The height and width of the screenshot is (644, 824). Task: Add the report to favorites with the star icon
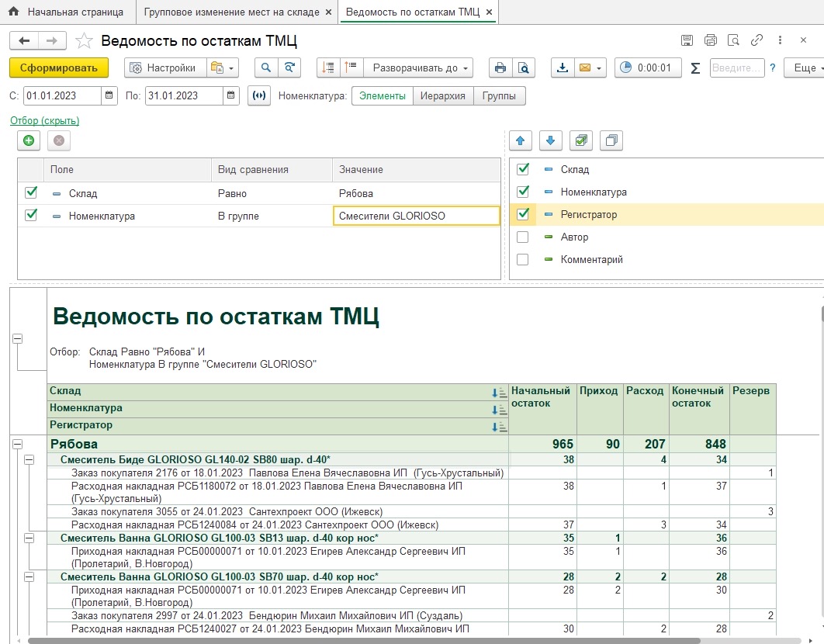click(85, 41)
